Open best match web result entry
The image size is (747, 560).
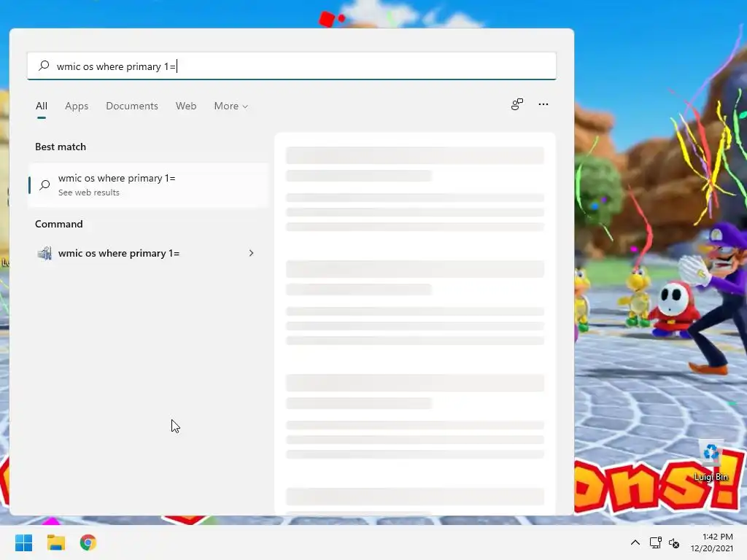(x=148, y=185)
